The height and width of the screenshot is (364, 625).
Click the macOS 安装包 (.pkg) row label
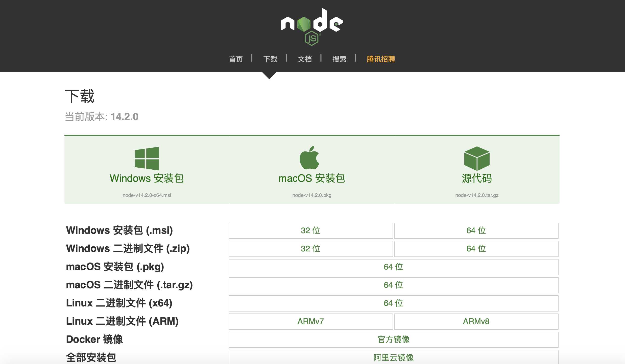115,267
